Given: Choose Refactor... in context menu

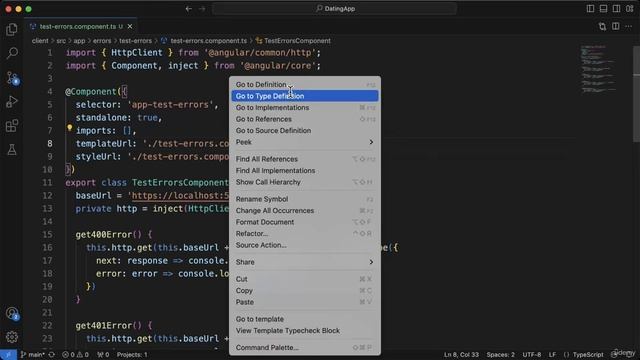Looking at the screenshot, I should [305, 233].
